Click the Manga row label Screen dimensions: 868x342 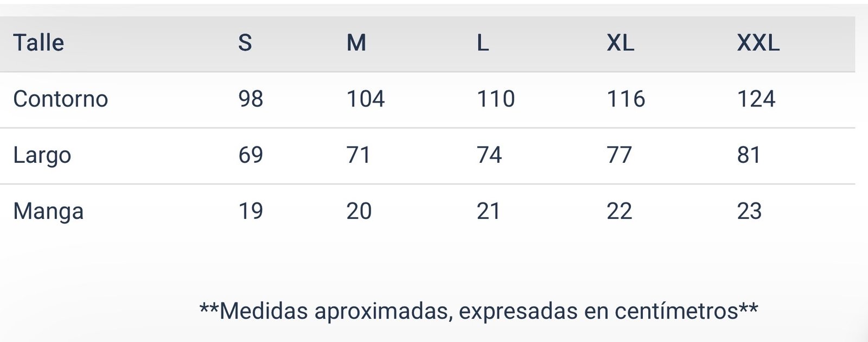click(x=48, y=211)
